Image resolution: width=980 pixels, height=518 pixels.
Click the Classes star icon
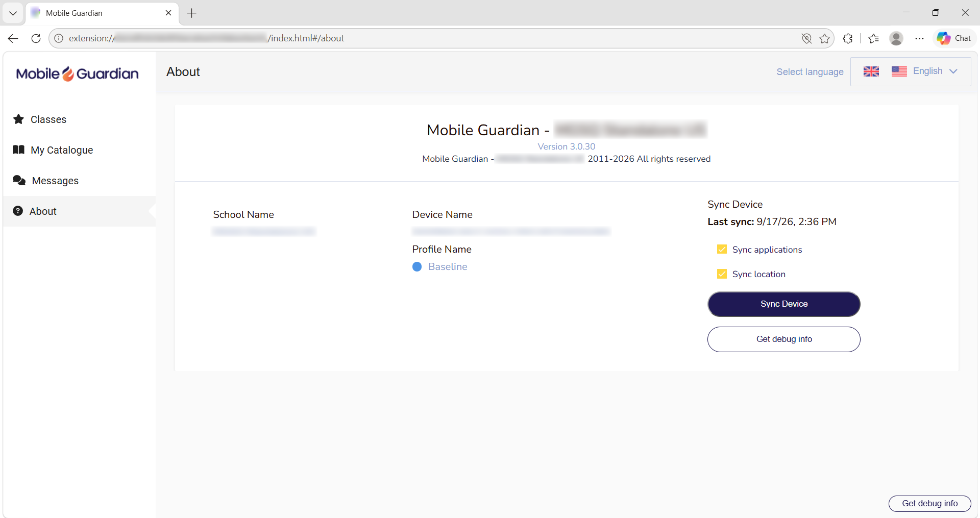tap(19, 119)
